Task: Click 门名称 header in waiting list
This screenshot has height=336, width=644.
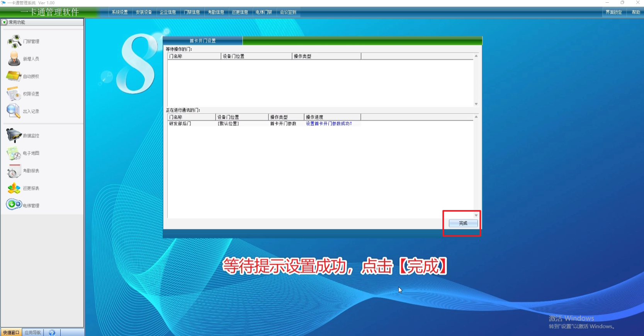Action: click(x=194, y=56)
